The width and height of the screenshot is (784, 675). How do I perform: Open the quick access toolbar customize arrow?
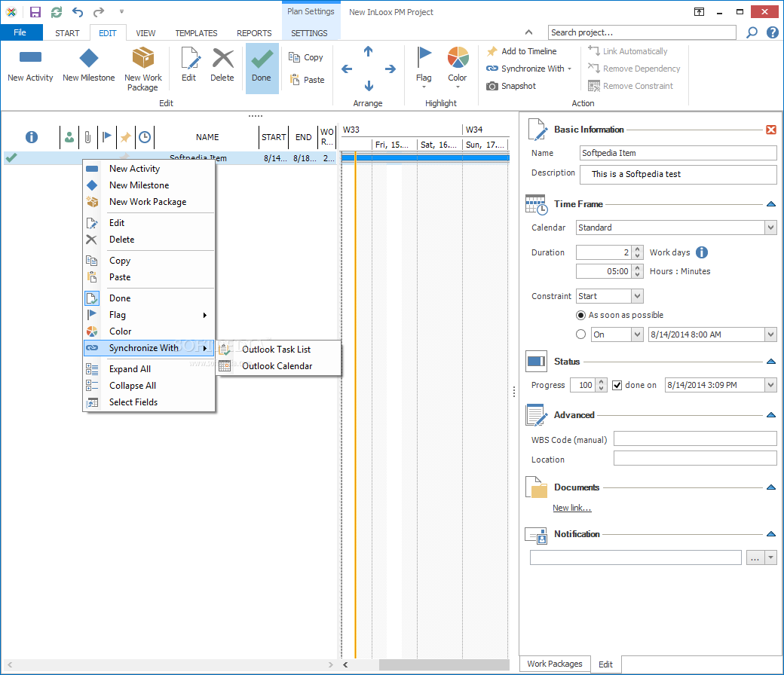121,11
